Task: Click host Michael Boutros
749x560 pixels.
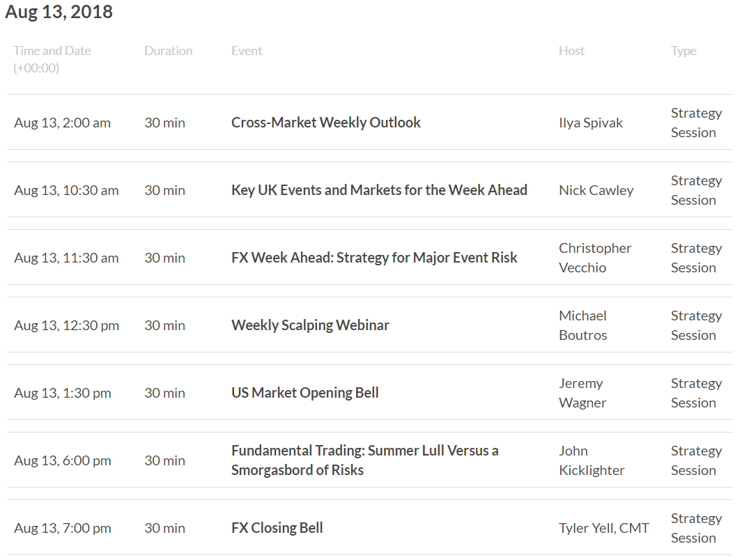Action: pos(582,325)
